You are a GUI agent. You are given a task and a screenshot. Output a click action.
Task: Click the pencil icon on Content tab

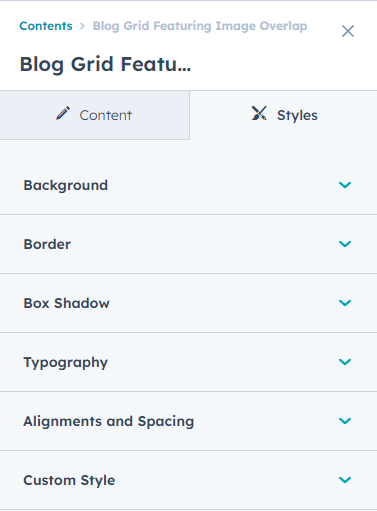click(63, 113)
